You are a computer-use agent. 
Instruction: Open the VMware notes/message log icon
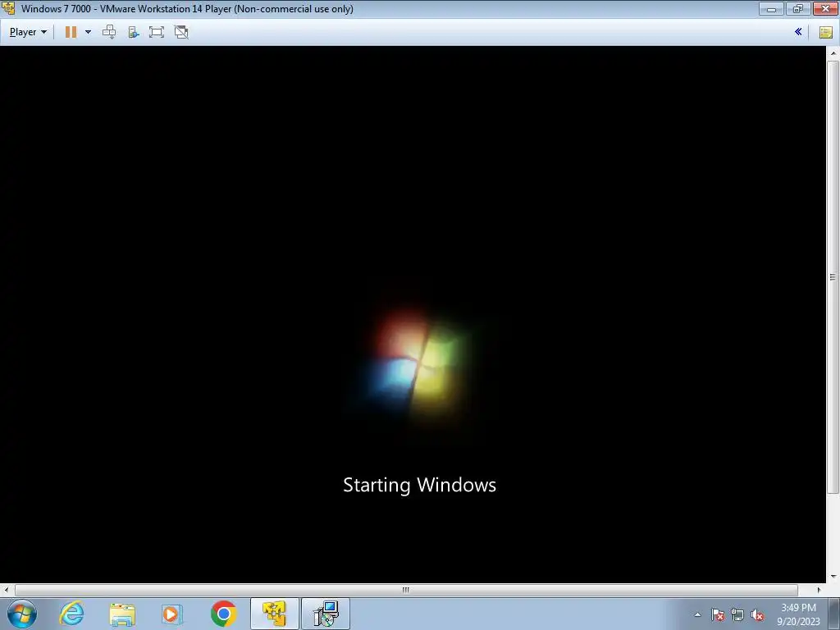(x=825, y=32)
